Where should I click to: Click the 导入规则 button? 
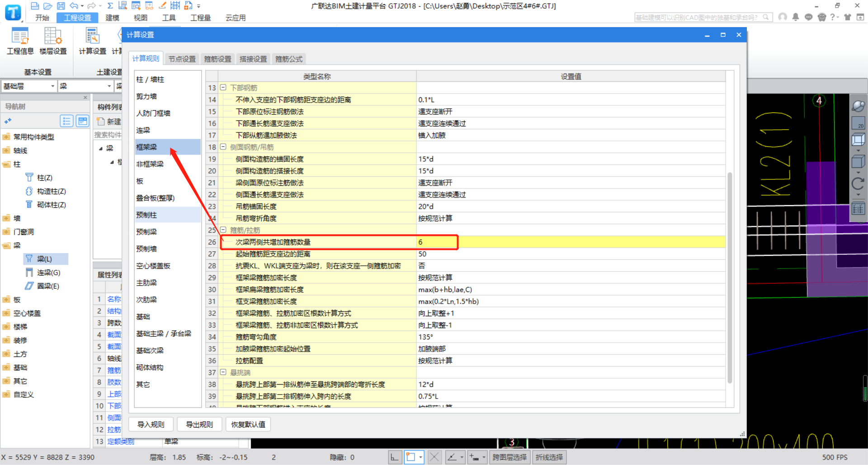click(x=151, y=424)
